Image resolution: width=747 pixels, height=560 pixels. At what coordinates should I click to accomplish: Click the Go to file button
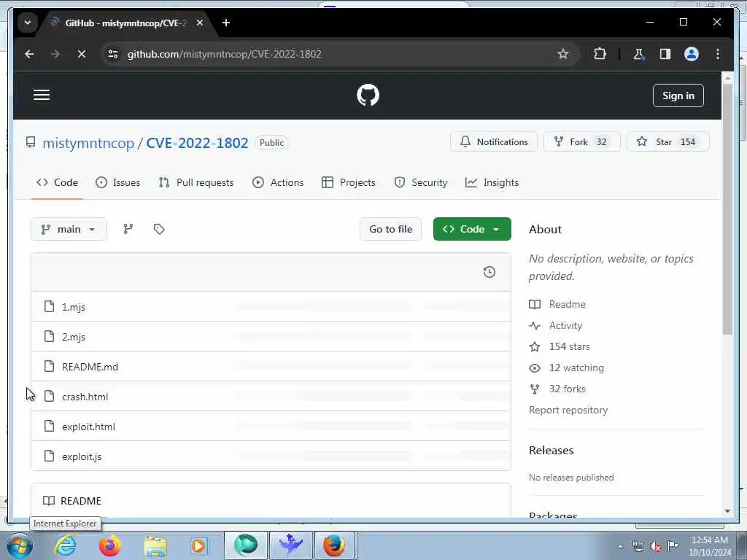(391, 229)
